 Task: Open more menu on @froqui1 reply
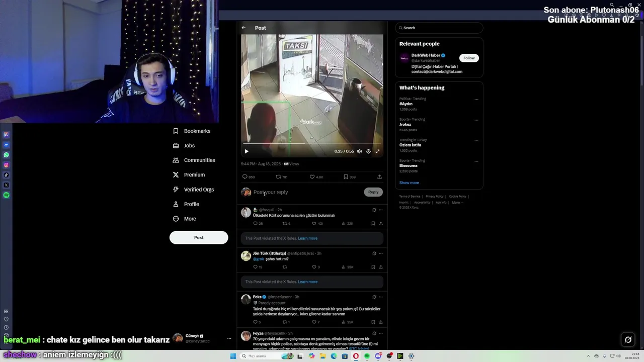(381, 210)
